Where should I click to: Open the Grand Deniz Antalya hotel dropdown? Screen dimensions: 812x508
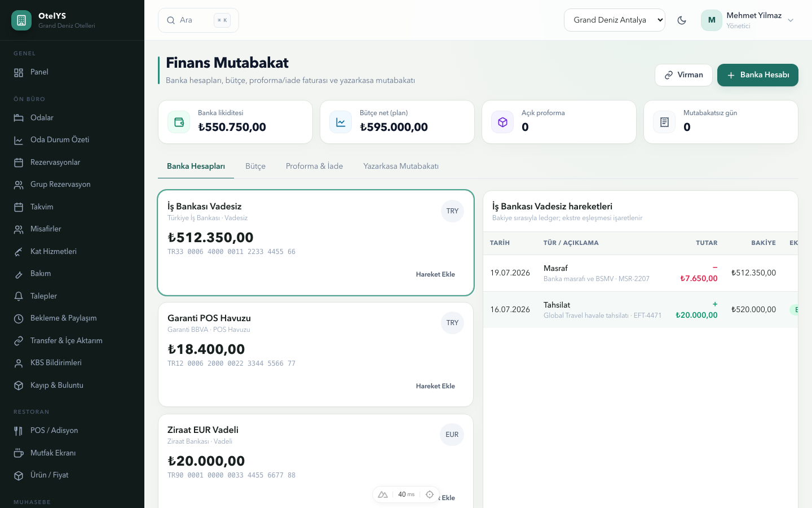615,20
